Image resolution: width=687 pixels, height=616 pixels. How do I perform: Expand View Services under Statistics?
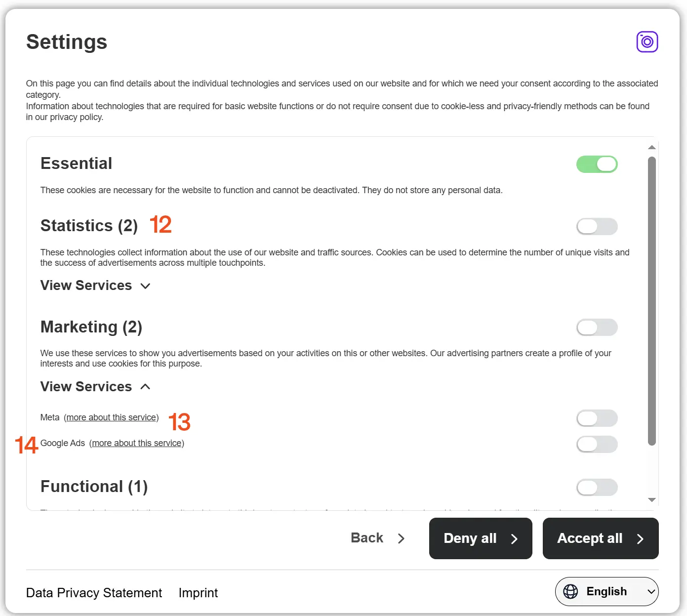click(x=95, y=286)
